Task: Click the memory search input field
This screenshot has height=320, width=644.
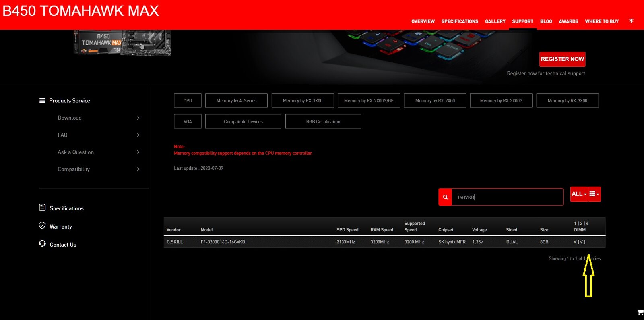Action: [x=507, y=197]
